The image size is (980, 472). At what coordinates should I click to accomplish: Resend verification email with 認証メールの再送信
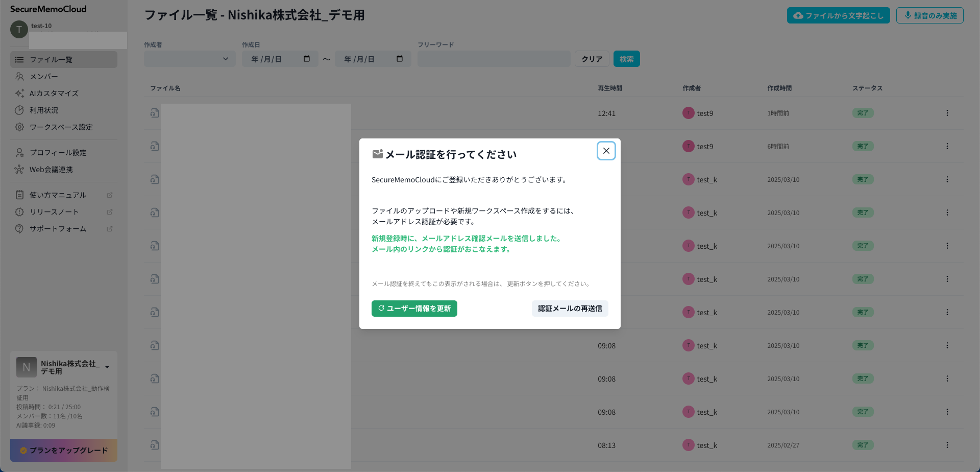tap(570, 309)
